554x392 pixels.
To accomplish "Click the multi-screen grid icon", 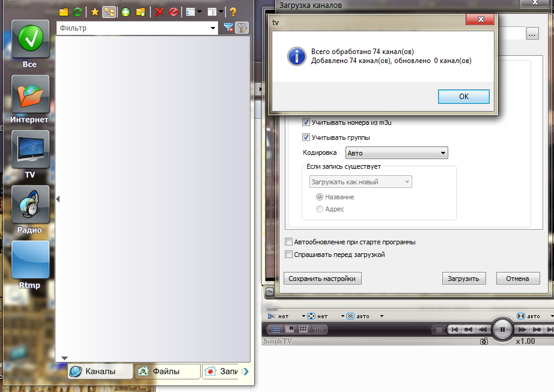I will pyautogui.click(x=303, y=329).
